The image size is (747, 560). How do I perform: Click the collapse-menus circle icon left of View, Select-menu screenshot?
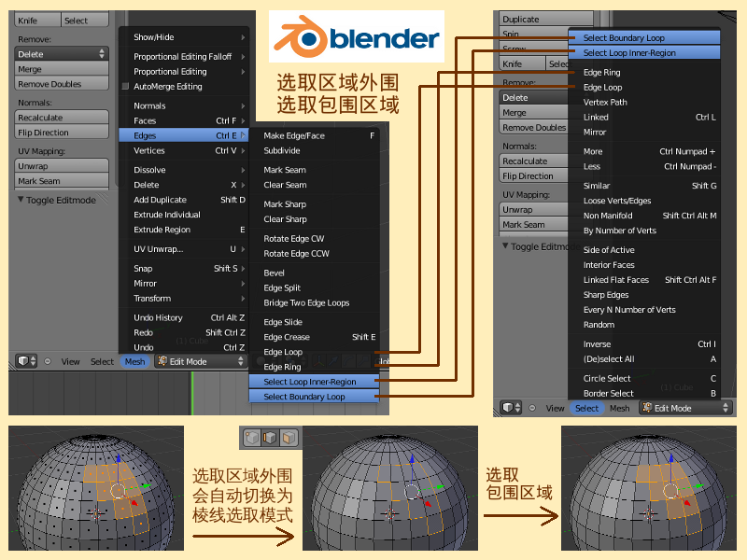pos(532,408)
